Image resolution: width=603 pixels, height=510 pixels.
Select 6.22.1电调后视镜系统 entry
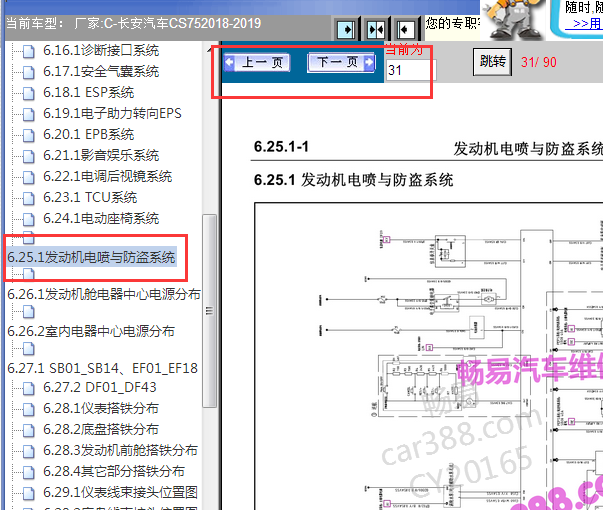point(107,177)
